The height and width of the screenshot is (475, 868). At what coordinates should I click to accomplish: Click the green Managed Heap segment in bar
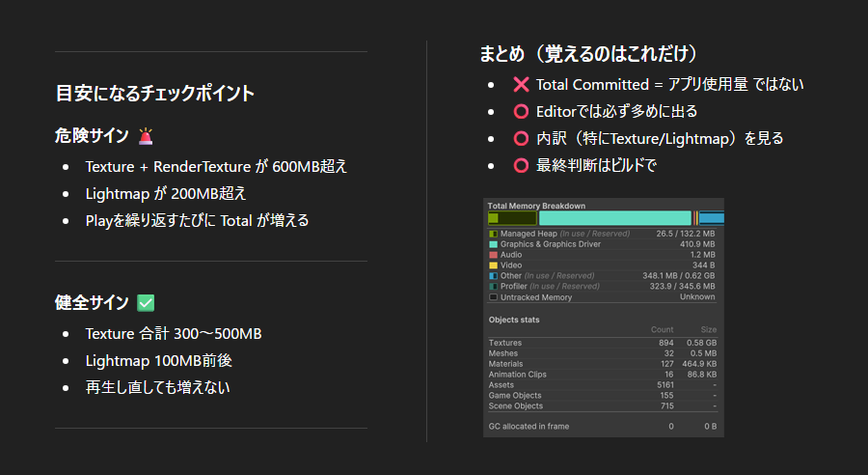pos(511,218)
